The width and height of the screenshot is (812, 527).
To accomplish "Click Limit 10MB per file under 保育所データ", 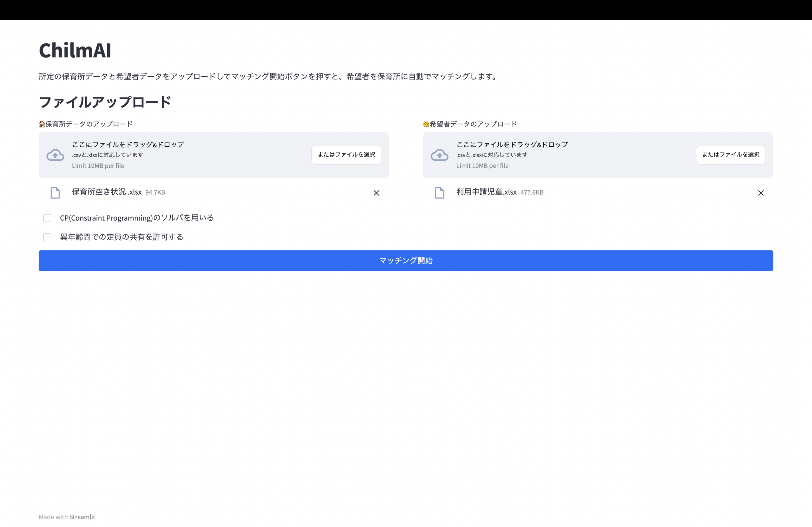I will pyautogui.click(x=98, y=166).
